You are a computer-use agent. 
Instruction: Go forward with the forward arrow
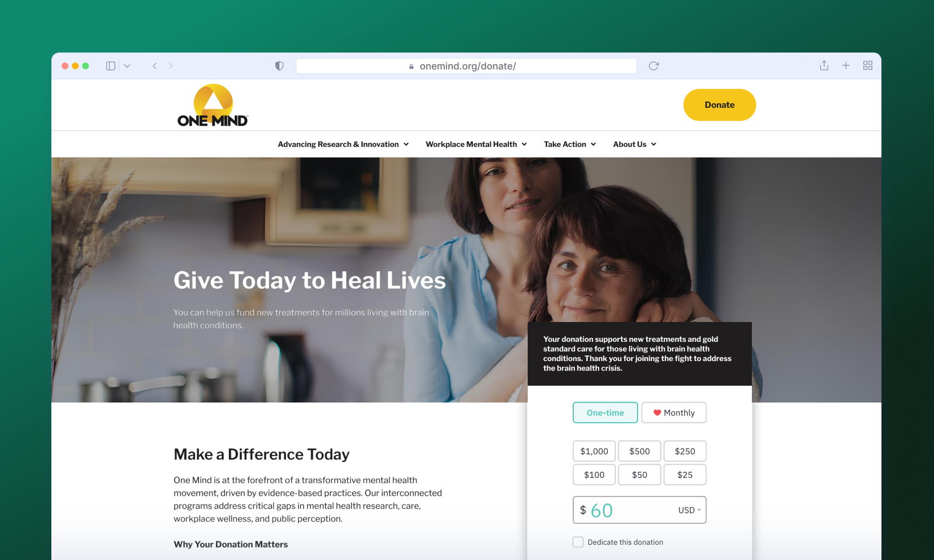170,66
